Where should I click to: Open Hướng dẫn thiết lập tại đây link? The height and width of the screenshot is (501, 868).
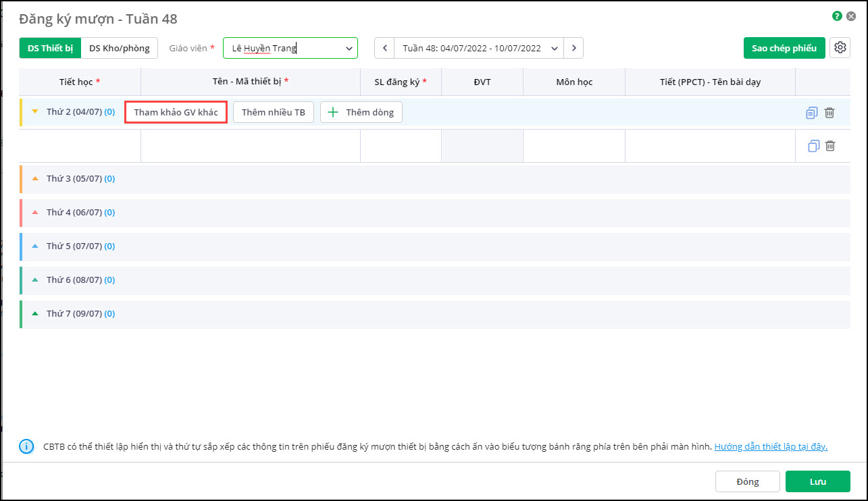[771, 446]
